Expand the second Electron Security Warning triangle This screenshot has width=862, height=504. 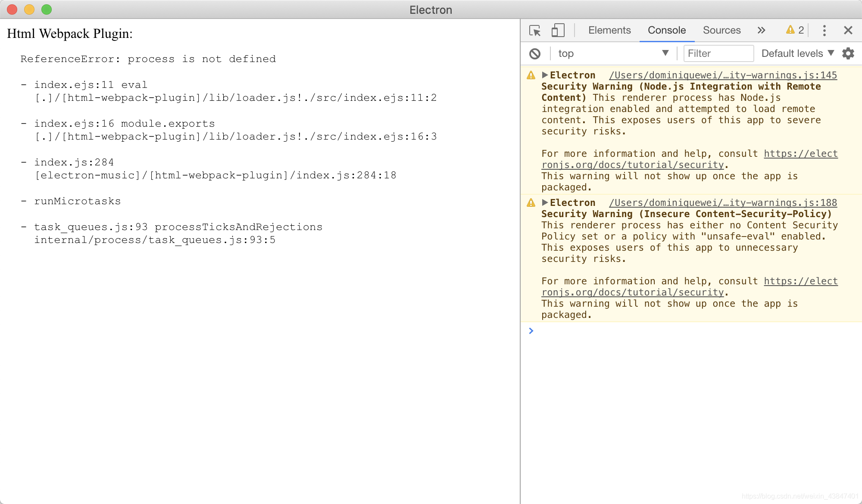[x=545, y=202]
